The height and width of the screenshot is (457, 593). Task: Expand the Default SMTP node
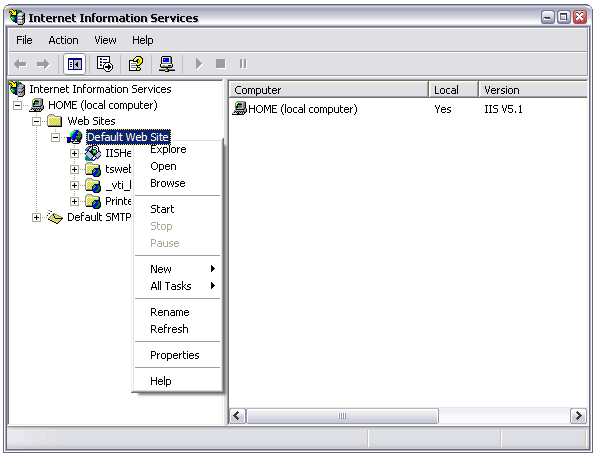36,218
